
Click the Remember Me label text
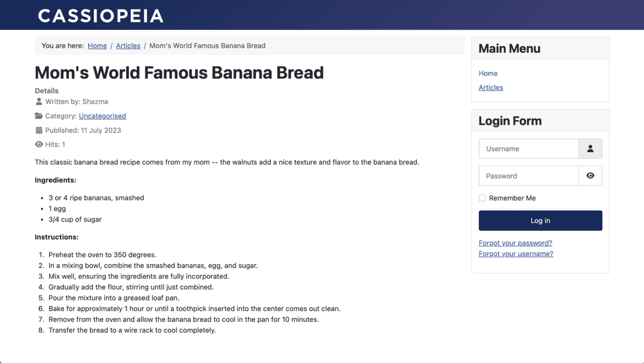(x=512, y=198)
